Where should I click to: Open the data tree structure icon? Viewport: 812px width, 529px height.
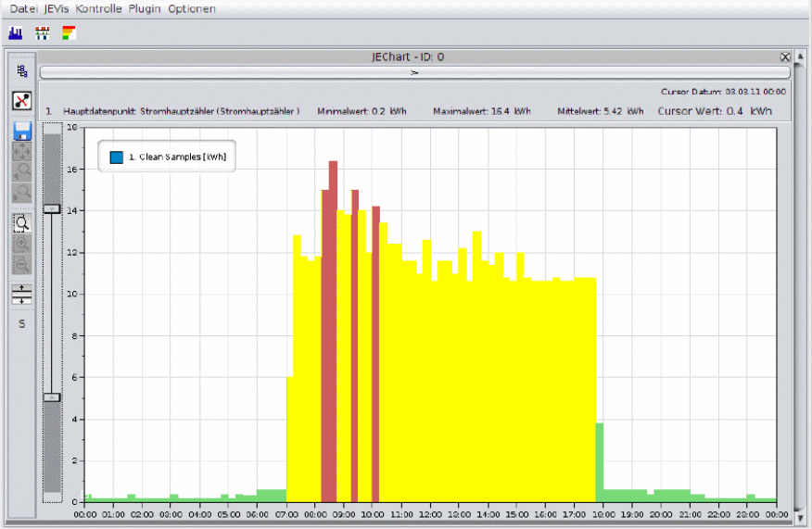coord(22,71)
